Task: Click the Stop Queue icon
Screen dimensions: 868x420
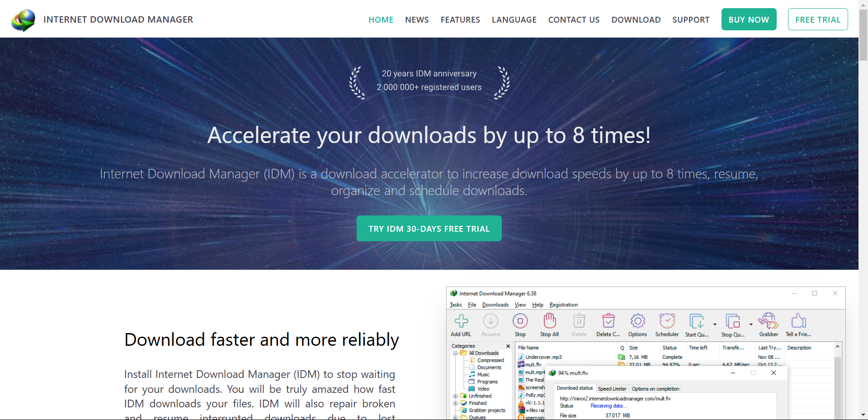Action: [x=733, y=321]
